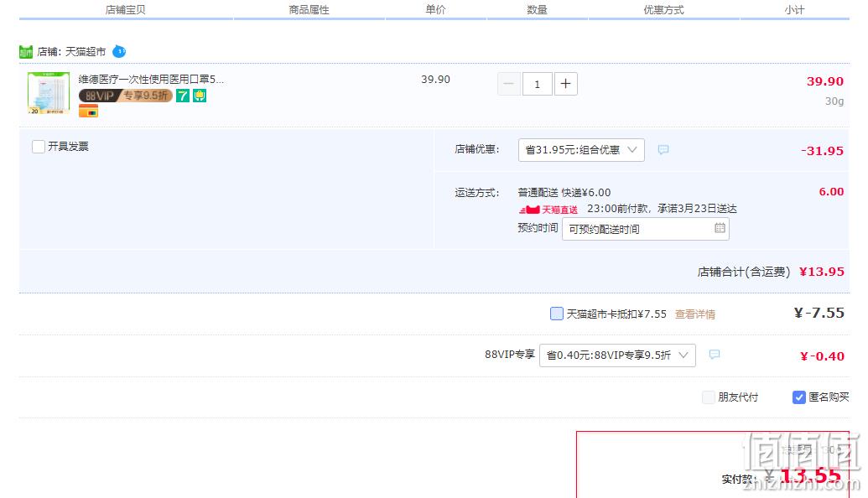This screenshot has width=868, height=498.
Task: Click the comment icon beside store discount
Action: (x=663, y=149)
